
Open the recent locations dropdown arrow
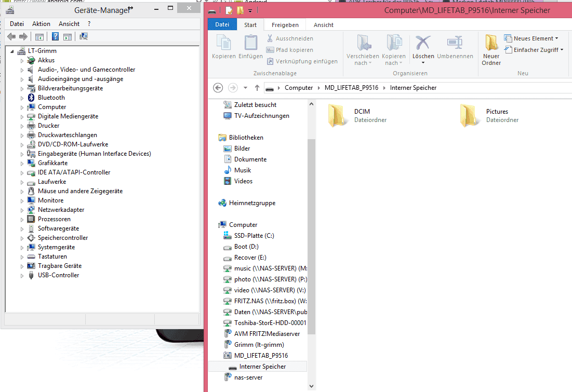[x=246, y=88]
